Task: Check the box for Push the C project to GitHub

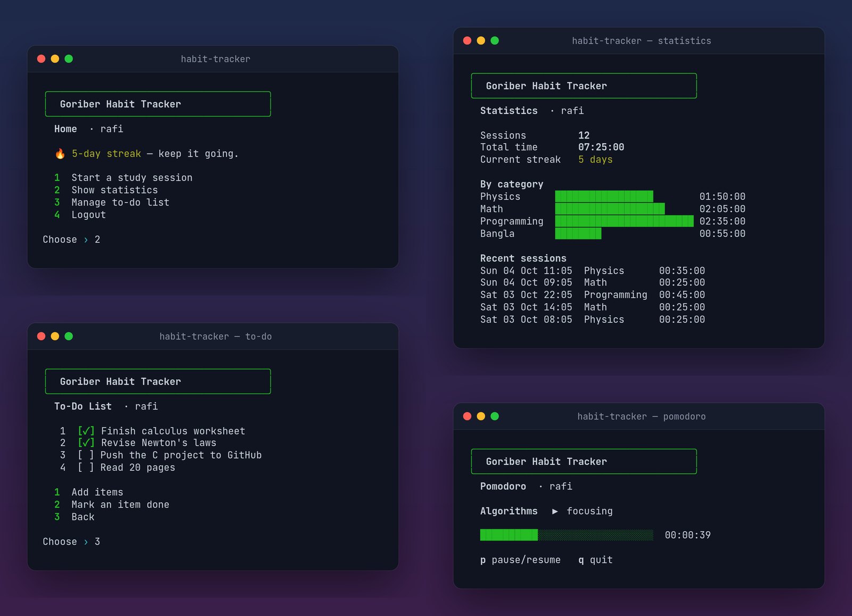Action: [86, 455]
